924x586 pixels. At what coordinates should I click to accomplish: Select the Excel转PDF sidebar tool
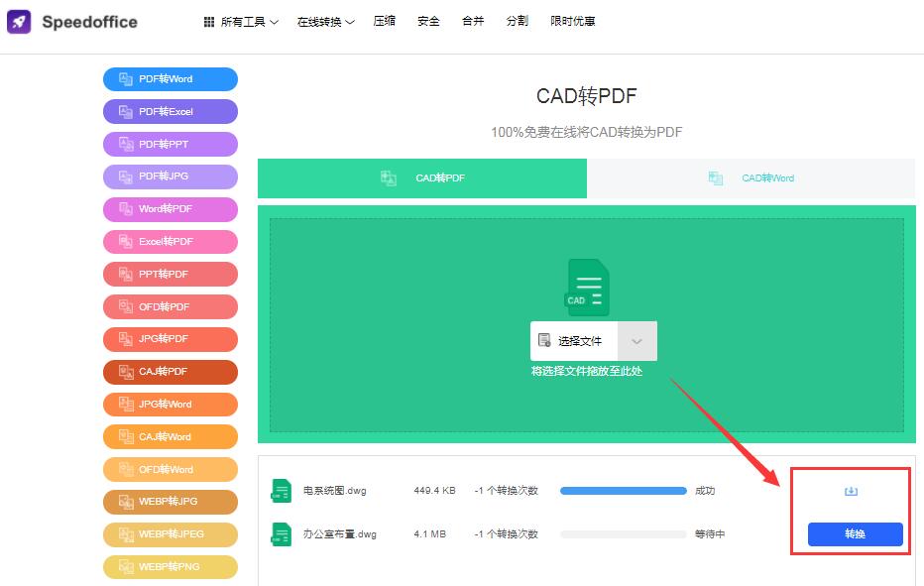171,242
